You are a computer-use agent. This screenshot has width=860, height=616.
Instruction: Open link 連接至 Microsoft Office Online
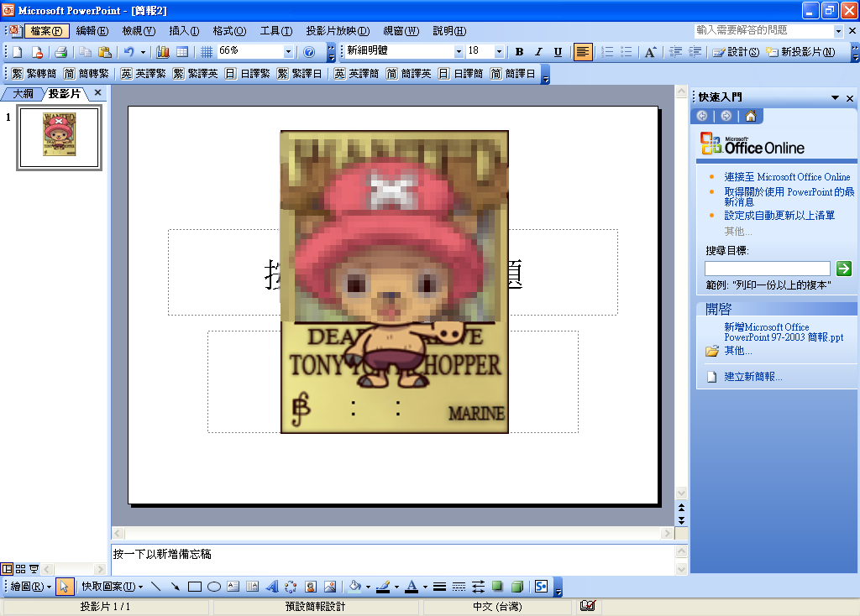pos(787,177)
